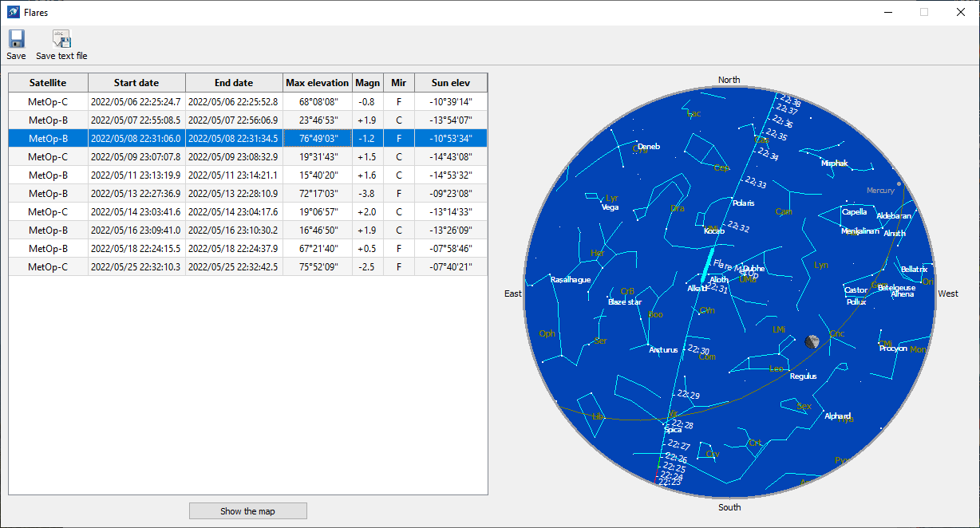Viewport: 980px width, 528px height.
Task: Click the Pollux star label
Action: click(x=856, y=302)
